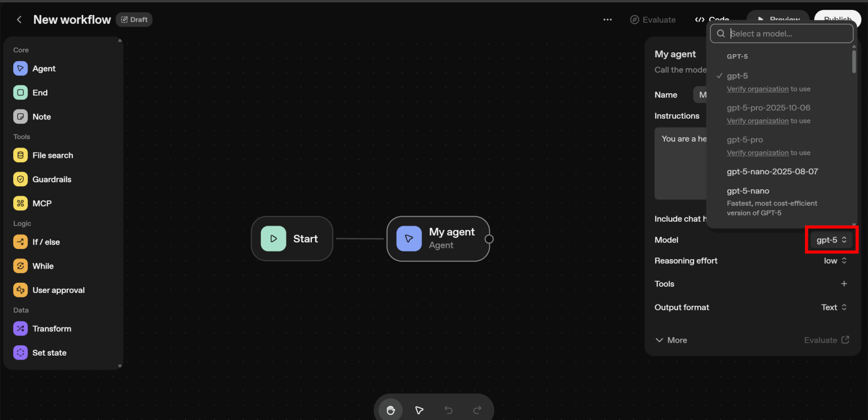
Task: Click the End node icon
Action: click(20, 93)
